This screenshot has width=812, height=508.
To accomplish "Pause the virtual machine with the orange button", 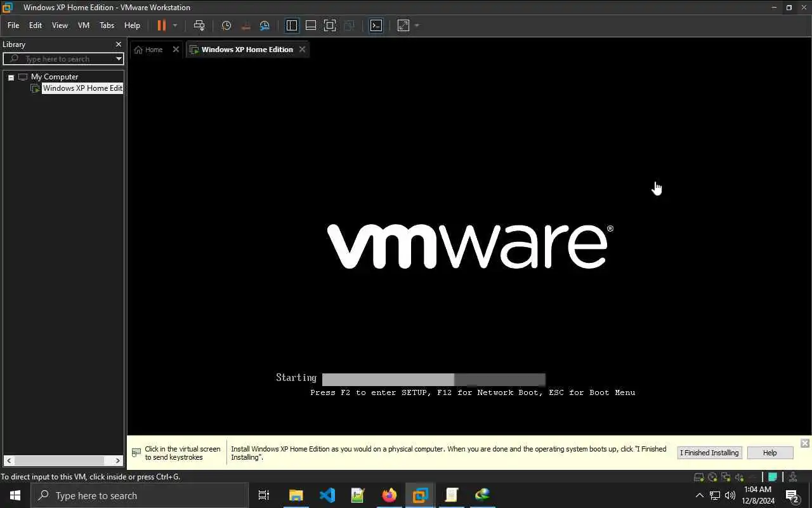I will pyautogui.click(x=161, y=25).
